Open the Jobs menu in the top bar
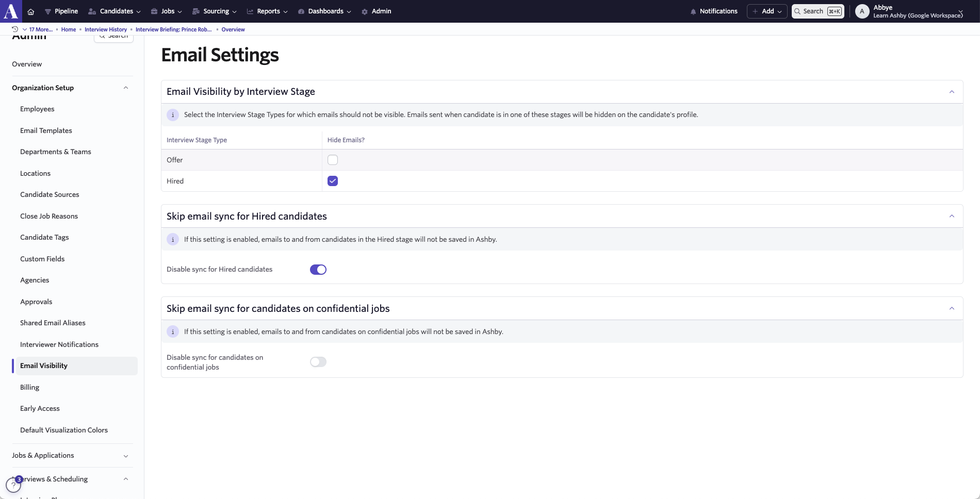The height and width of the screenshot is (499, 980). tap(167, 11)
